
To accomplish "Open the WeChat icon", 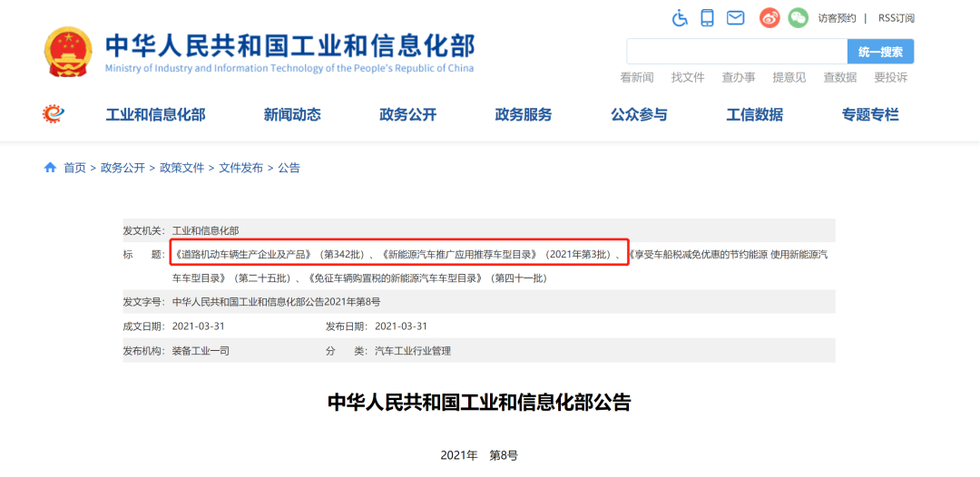I will pos(799,17).
